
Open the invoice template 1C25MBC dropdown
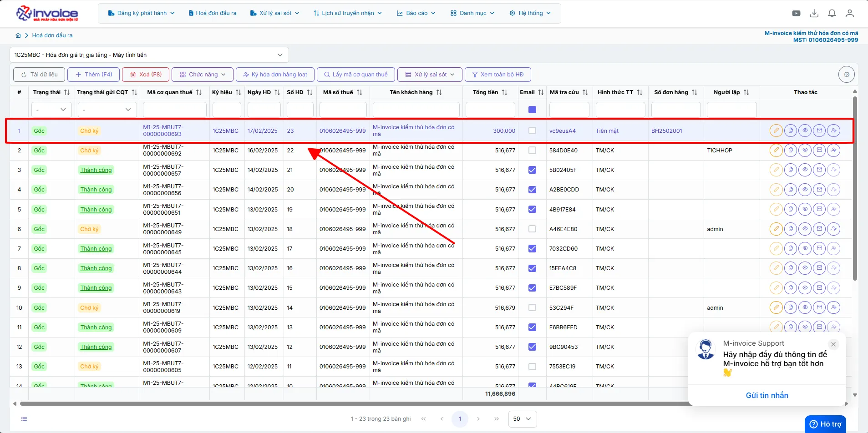point(149,55)
